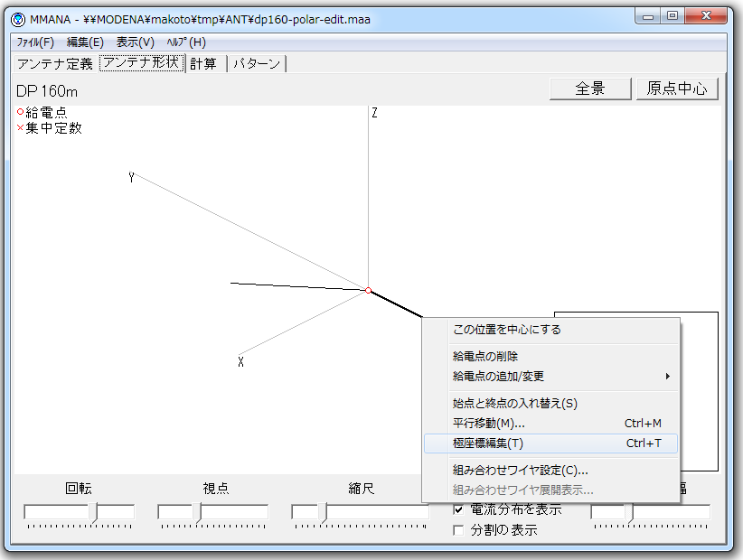Viewport: 743px width, 560px height.
Task: Switch to the パターン tab
Action: pyautogui.click(x=257, y=64)
